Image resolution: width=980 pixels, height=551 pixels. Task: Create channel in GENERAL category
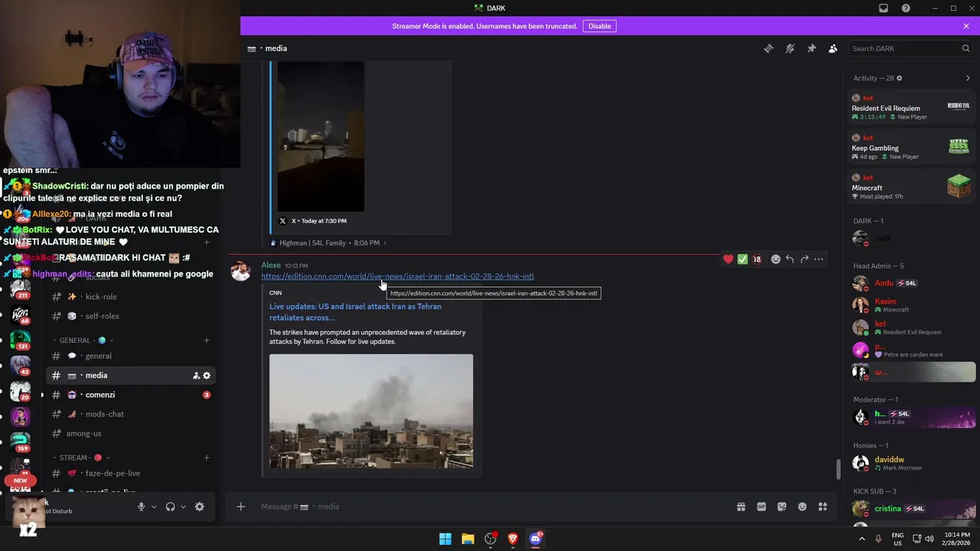click(207, 341)
